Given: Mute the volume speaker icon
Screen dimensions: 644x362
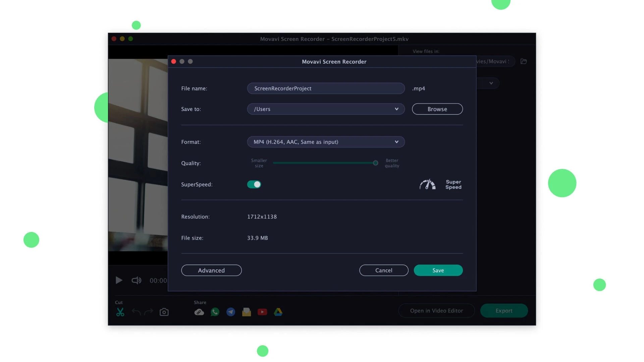Looking at the screenshot, I should tap(136, 280).
